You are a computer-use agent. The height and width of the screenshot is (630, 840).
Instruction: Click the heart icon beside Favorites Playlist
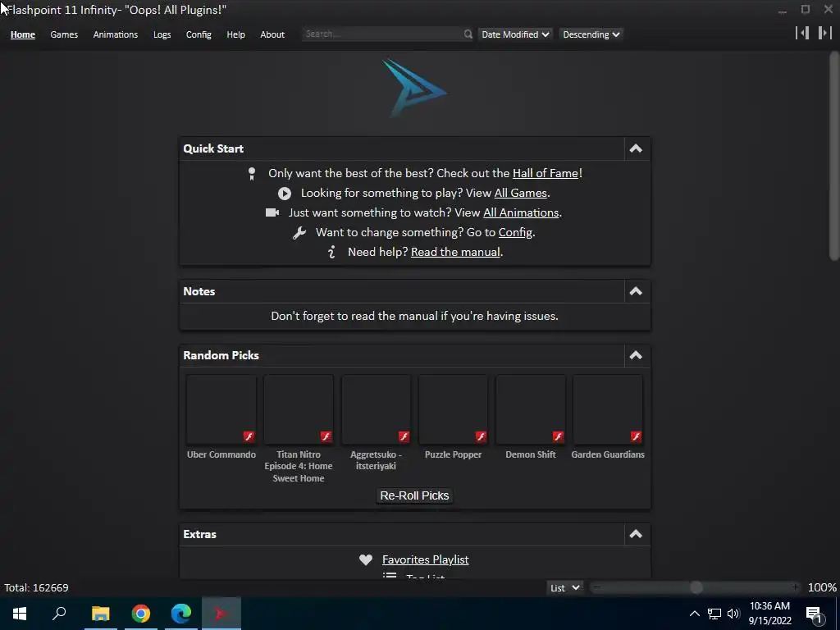coord(366,559)
